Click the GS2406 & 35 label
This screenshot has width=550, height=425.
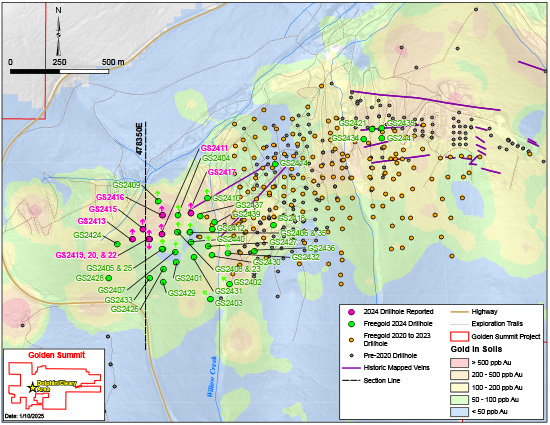click(x=304, y=233)
